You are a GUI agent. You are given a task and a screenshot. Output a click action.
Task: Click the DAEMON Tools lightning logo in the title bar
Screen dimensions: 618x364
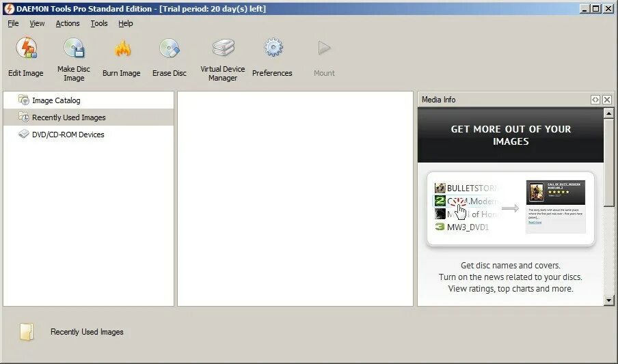9,8
